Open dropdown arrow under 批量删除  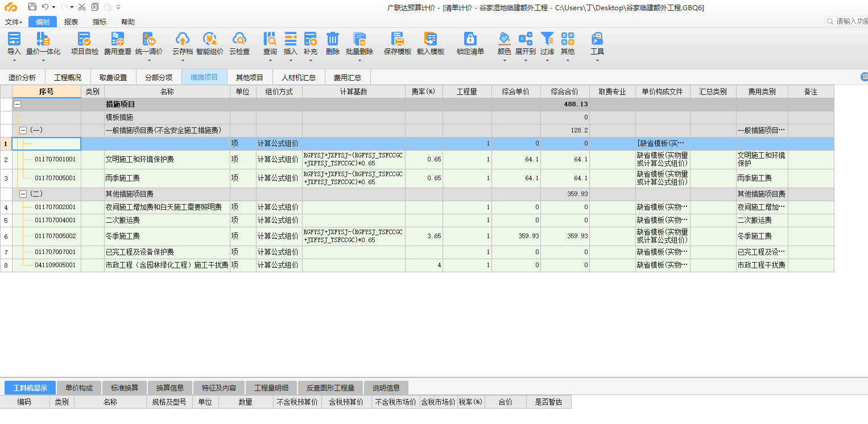tap(359, 60)
